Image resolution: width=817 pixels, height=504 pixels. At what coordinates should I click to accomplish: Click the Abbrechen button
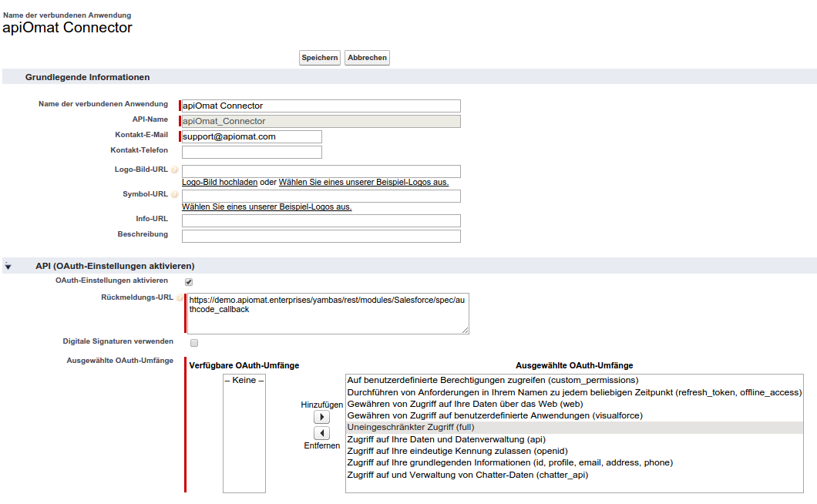(367, 58)
